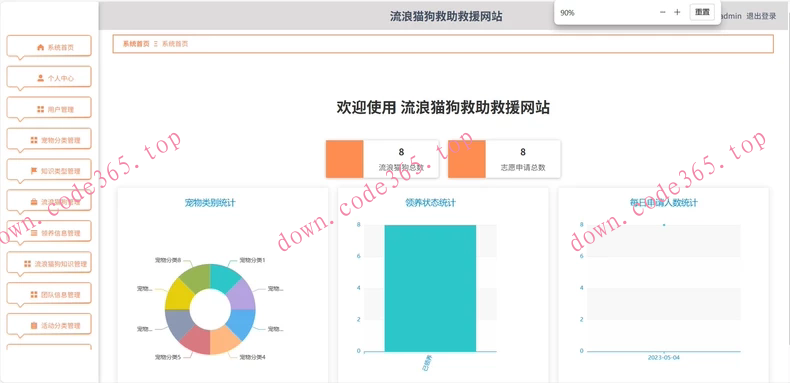Increase browser zoom with the plus button
790x383 pixels.
(677, 13)
